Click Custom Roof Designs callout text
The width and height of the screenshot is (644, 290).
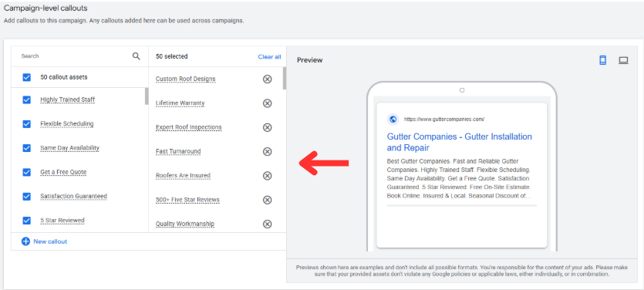coord(186,79)
